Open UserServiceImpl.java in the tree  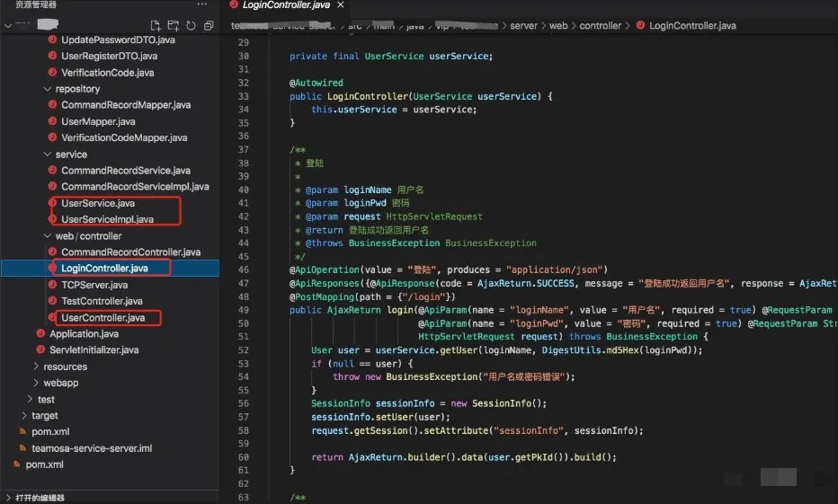coord(107,219)
